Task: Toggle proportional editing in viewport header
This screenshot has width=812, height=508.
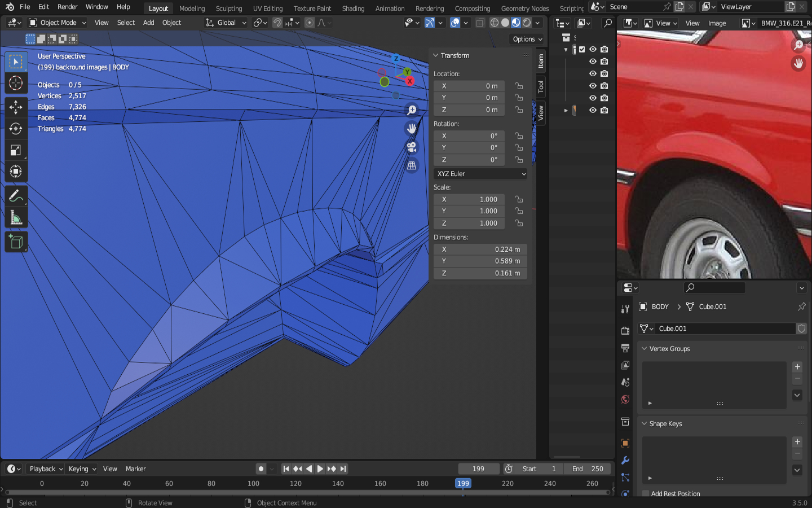Action: pyautogui.click(x=310, y=23)
